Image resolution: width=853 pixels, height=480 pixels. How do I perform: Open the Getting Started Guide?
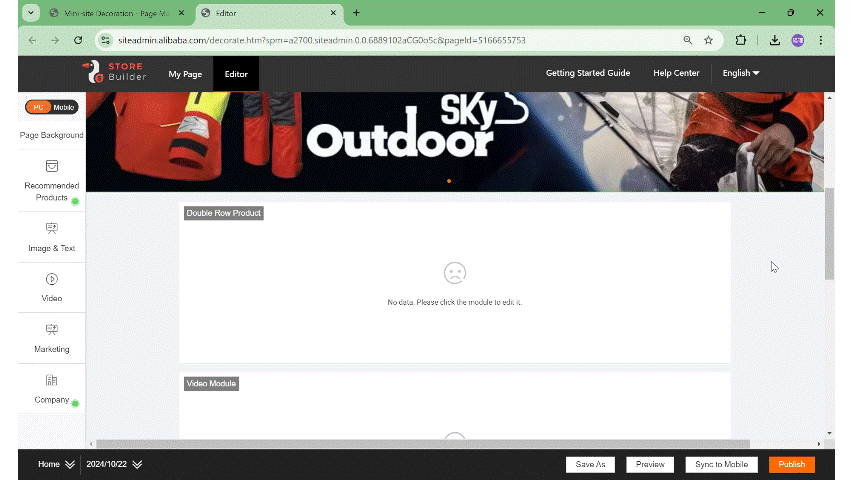pyautogui.click(x=588, y=73)
